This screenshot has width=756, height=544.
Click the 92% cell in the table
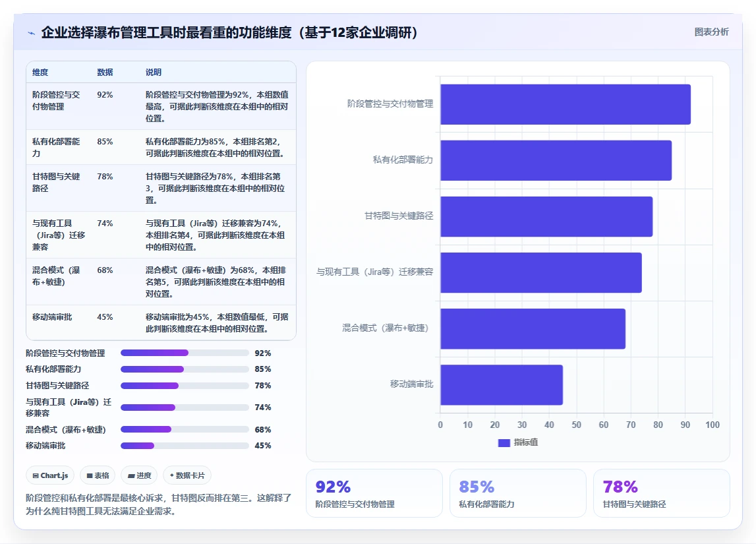(x=105, y=94)
